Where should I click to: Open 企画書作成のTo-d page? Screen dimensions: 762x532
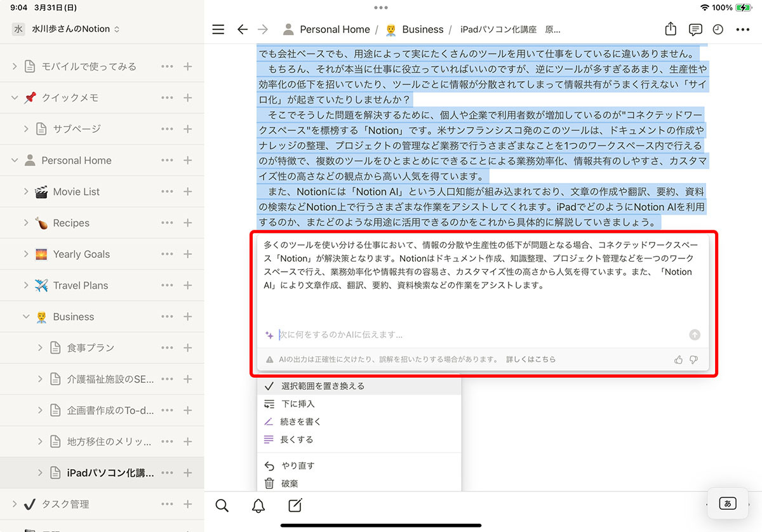point(110,410)
